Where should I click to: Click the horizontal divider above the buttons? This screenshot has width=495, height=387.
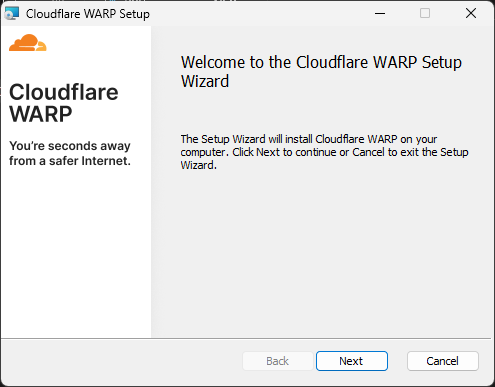(246, 339)
